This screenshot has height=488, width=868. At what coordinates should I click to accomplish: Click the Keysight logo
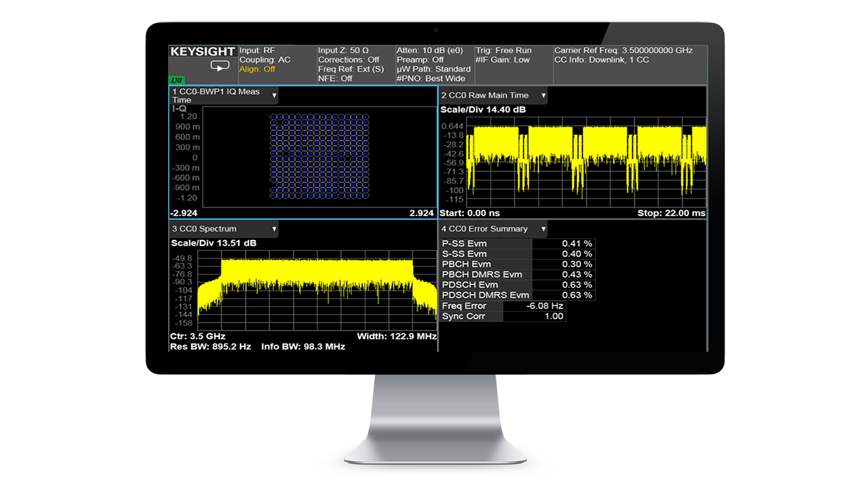[203, 51]
